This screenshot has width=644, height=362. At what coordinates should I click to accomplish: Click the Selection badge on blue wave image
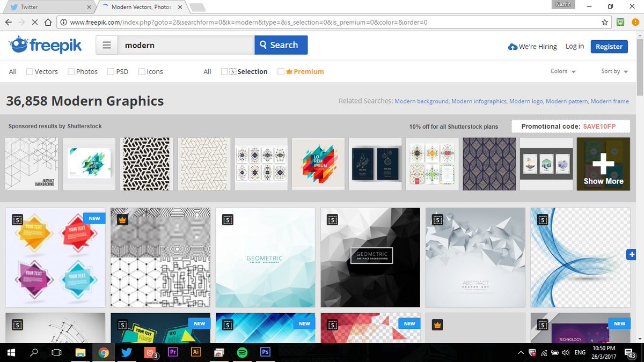tap(543, 220)
